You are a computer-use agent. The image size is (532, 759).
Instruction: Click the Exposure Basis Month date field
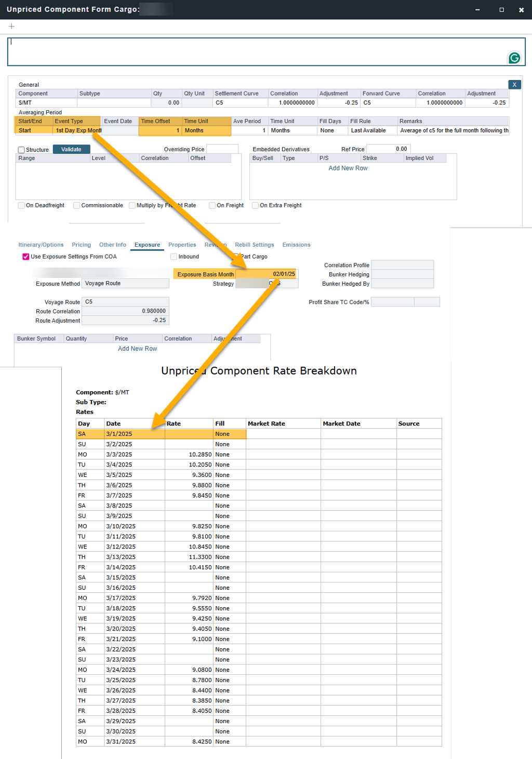click(x=267, y=274)
